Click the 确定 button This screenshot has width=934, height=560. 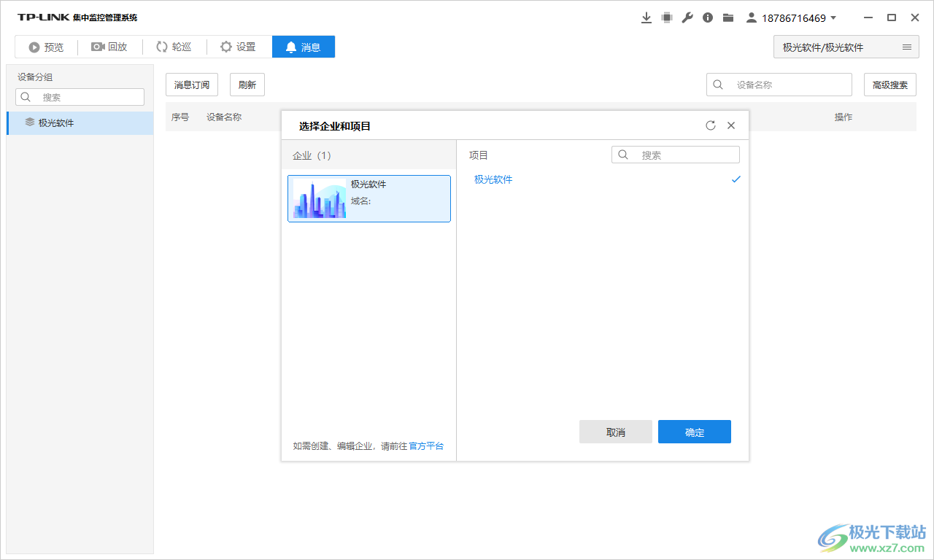pyautogui.click(x=695, y=432)
